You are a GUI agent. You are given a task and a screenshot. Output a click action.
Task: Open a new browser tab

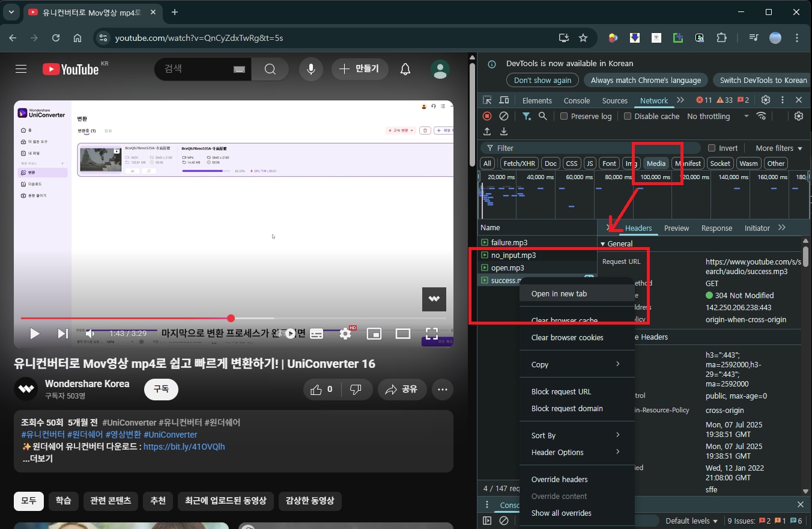175,12
